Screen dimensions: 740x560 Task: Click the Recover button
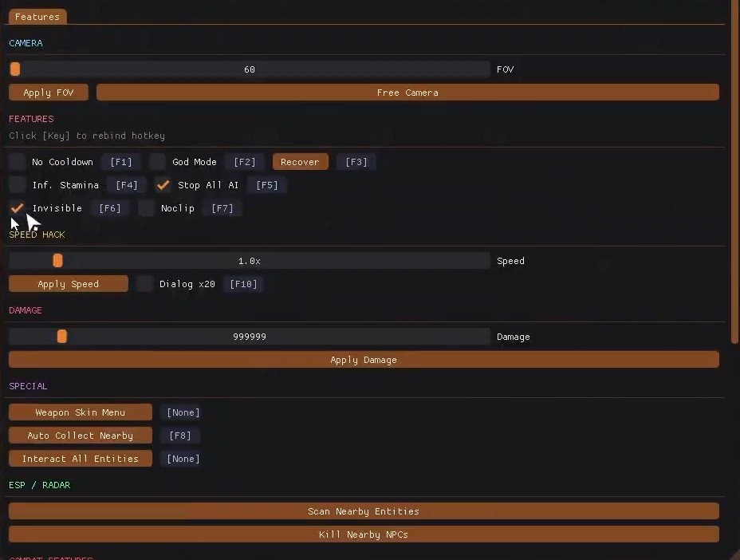[300, 162]
